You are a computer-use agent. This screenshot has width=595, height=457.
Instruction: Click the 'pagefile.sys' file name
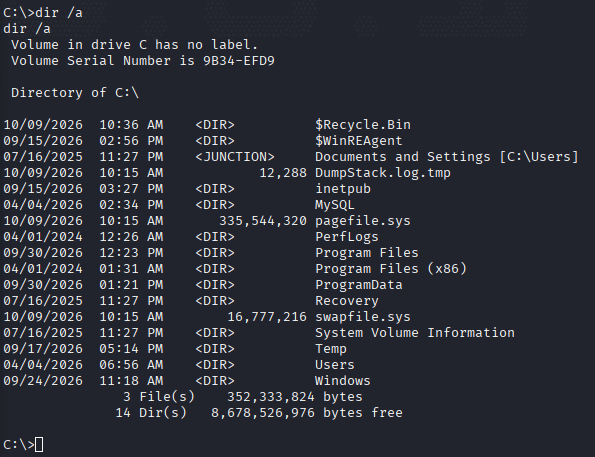[x=363, y=221]
